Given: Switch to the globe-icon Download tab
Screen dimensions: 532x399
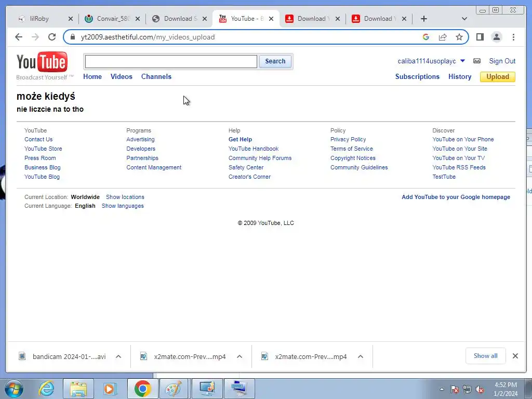Looking at the screenshot, I should click(180, 19).
